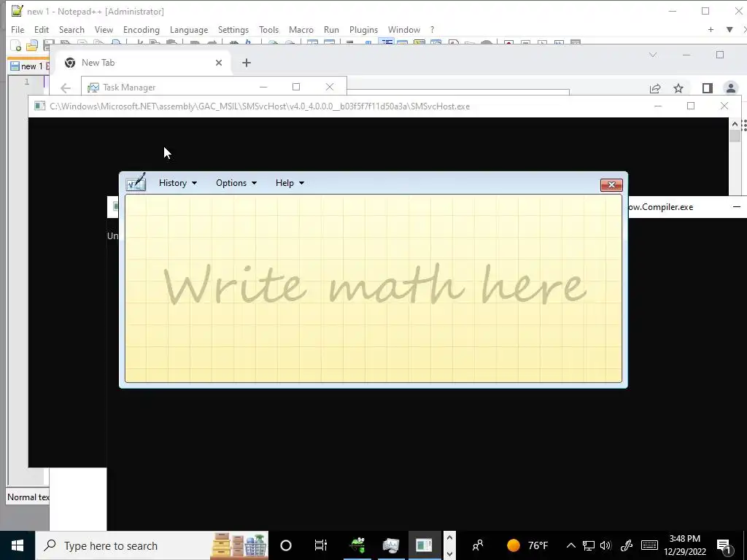Open Notepad++ Macro menu

tap(301, 29)
